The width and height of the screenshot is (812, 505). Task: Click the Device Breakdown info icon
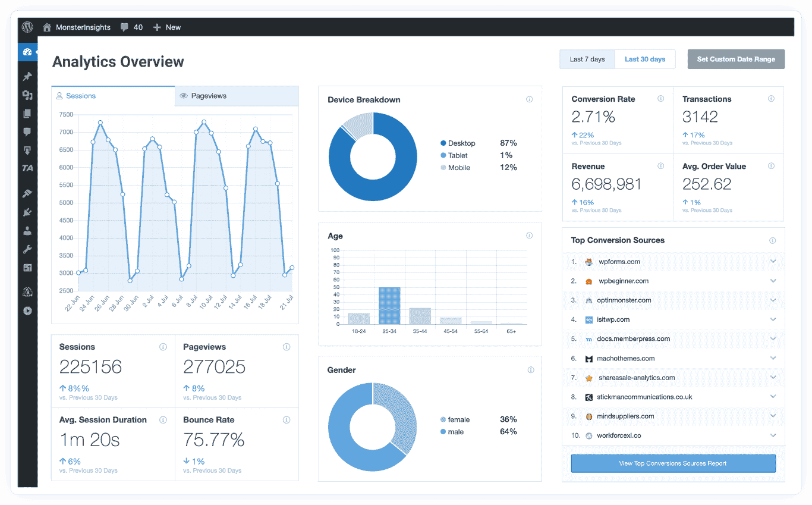coord(529,99)
